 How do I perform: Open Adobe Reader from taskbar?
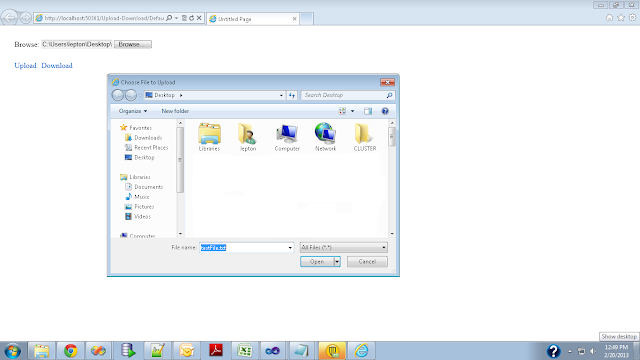216,351
